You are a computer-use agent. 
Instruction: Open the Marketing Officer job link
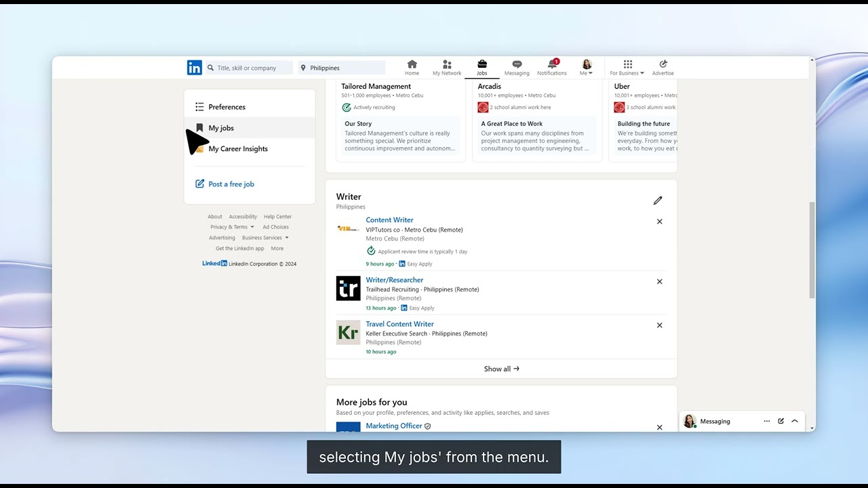pyautogui.click(x=394, y=426)
